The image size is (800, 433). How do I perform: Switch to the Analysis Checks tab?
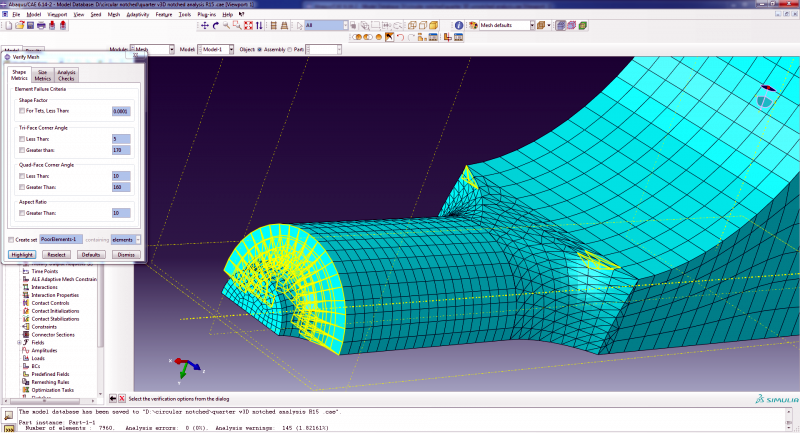(x=66, y=75)
